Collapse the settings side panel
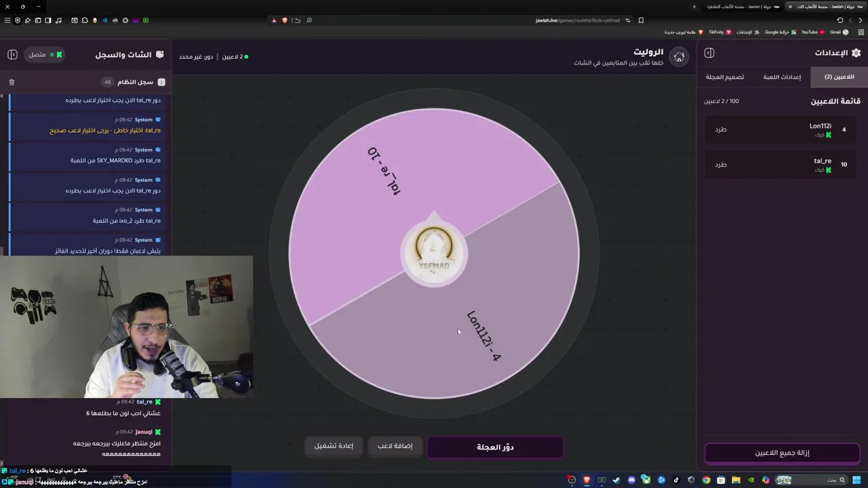The width and height of the screenshot is (868, 488). click(709, 53)
